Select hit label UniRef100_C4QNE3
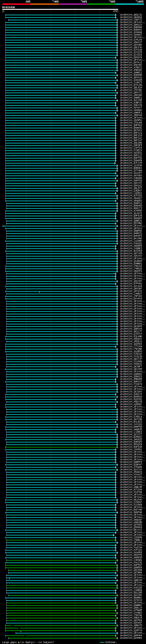This screenshot has width=146, height=644. (x=131, y=249)
